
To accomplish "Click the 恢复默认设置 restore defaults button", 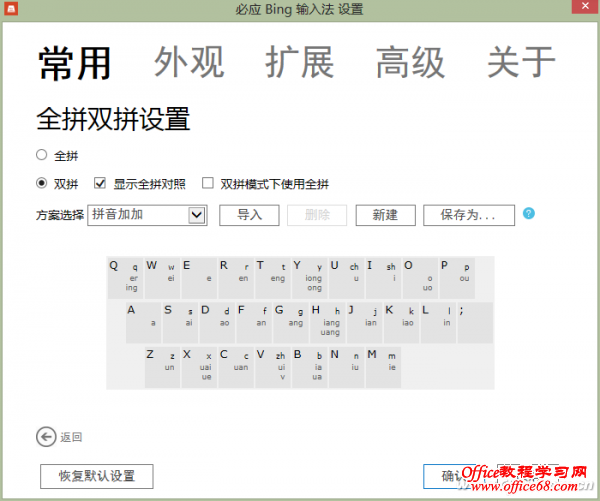I will coord(97,477).
